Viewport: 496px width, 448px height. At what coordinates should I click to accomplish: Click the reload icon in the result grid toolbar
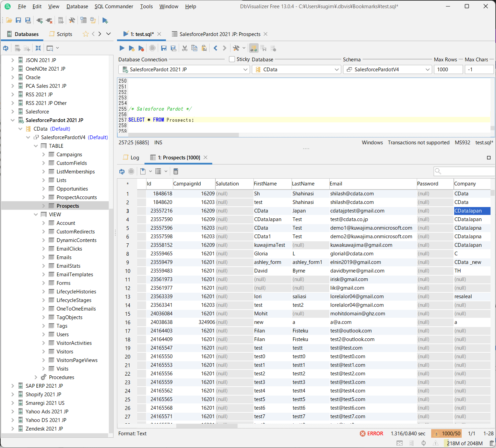tap(122, 171)
